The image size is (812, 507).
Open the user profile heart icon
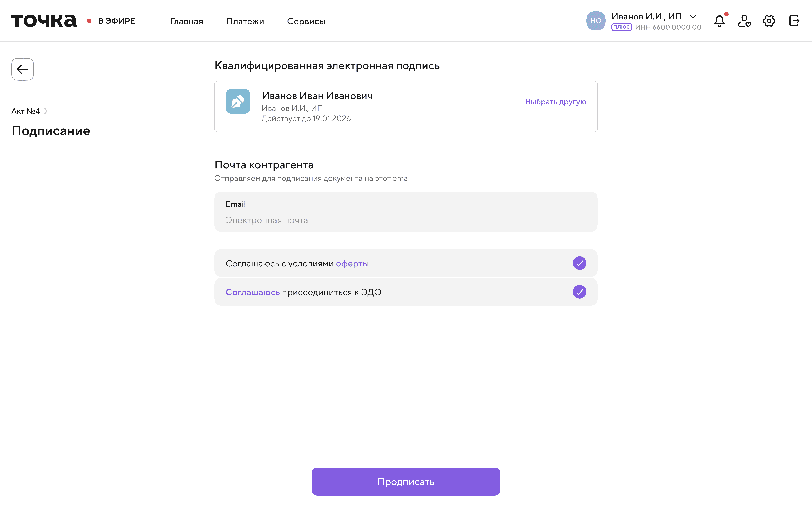[x=744, y=21]
